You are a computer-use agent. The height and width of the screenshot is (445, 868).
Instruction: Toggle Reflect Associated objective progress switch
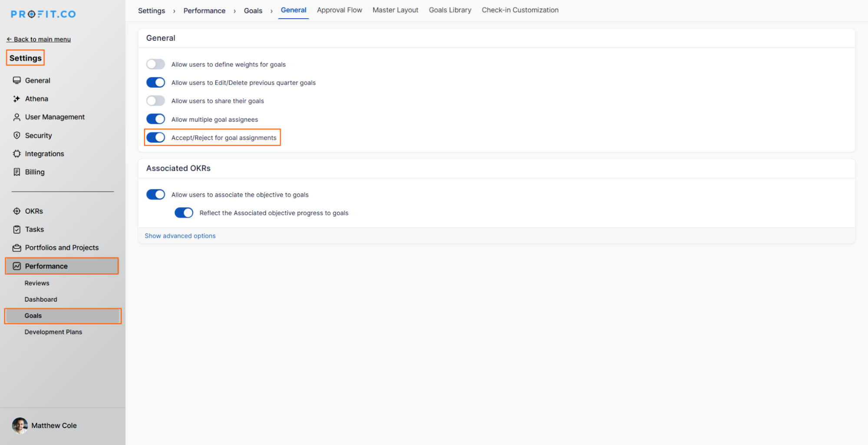(184, 213)
